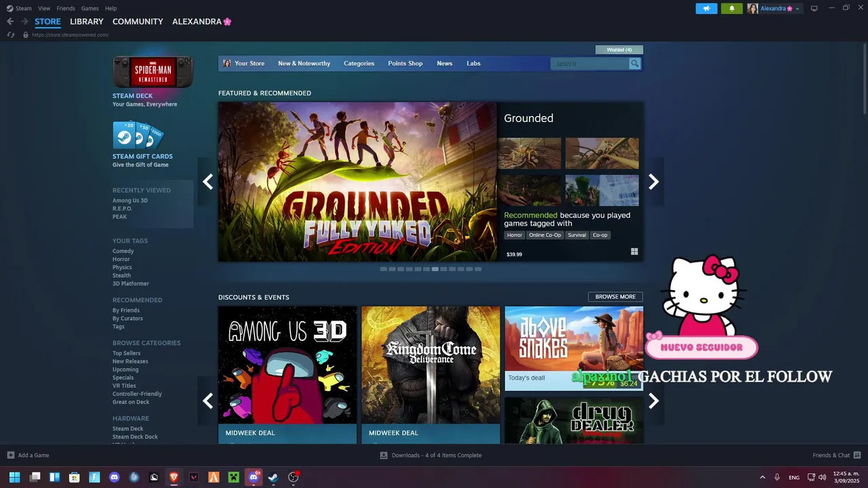Viewport: 868px width, 488px height.
Task: Open the Grounded Fully Yoked banner
Action: (x=357, y=182)
